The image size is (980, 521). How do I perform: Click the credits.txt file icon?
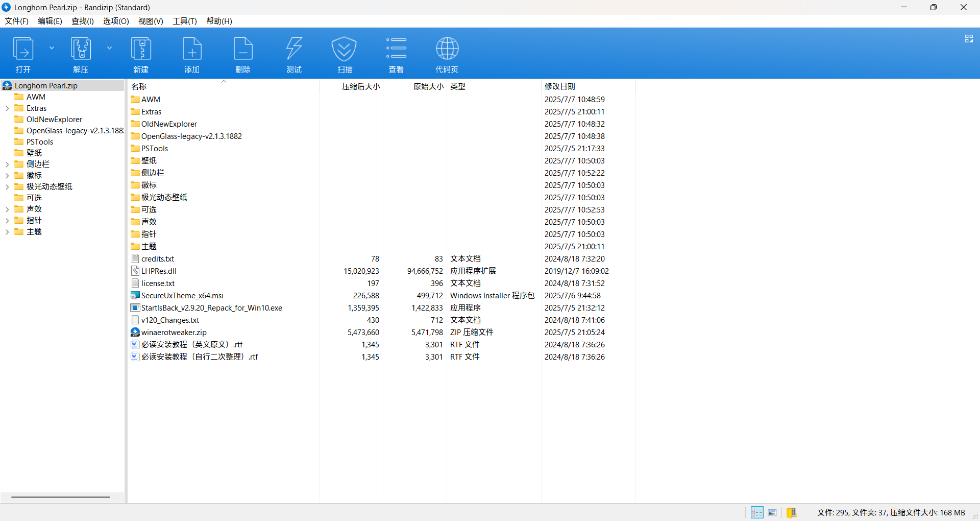135,259
